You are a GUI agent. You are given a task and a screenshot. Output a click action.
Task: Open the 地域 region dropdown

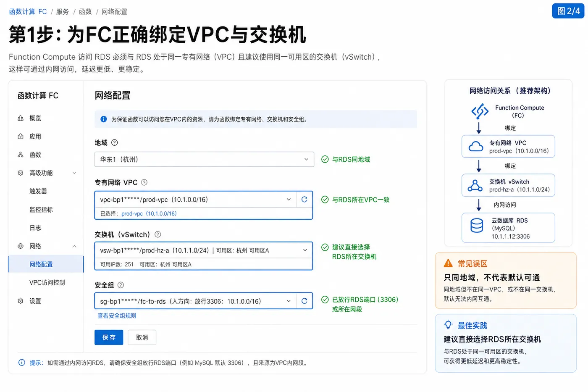click(204, 159)
